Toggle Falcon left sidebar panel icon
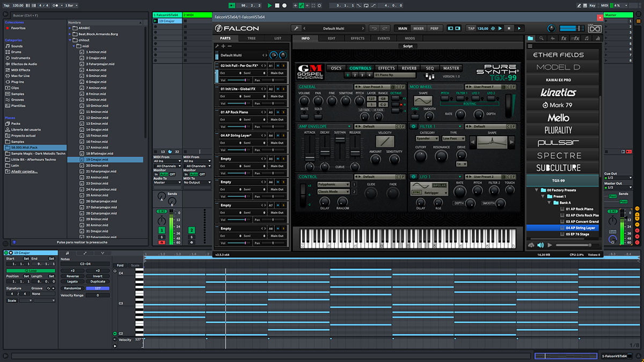This screenshot has width=644, height=362. tap(450, 28)
